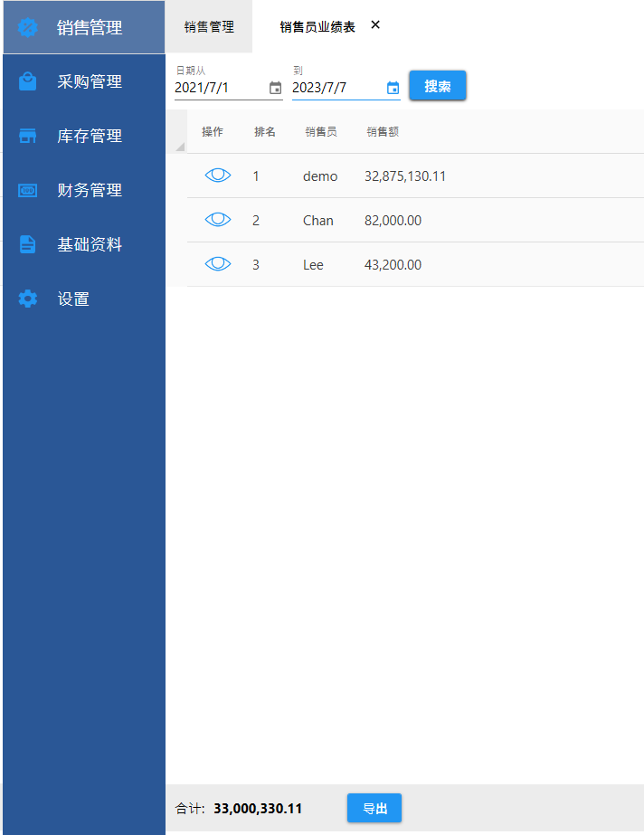The width and height of the screenshot is (644, 835).
Task: View details for salesperson Lee via eye icon
Action: pyautogui.click(x=218, y=264)
